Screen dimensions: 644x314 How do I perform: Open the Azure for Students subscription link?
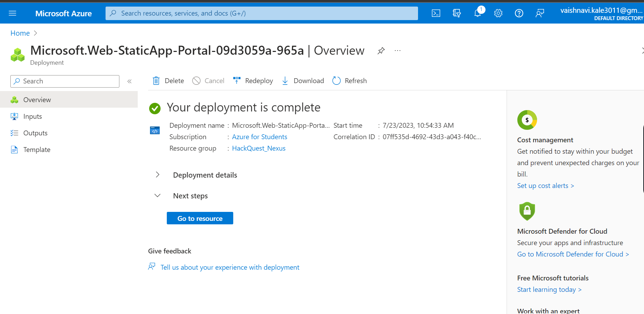click(x=260, y=137)
